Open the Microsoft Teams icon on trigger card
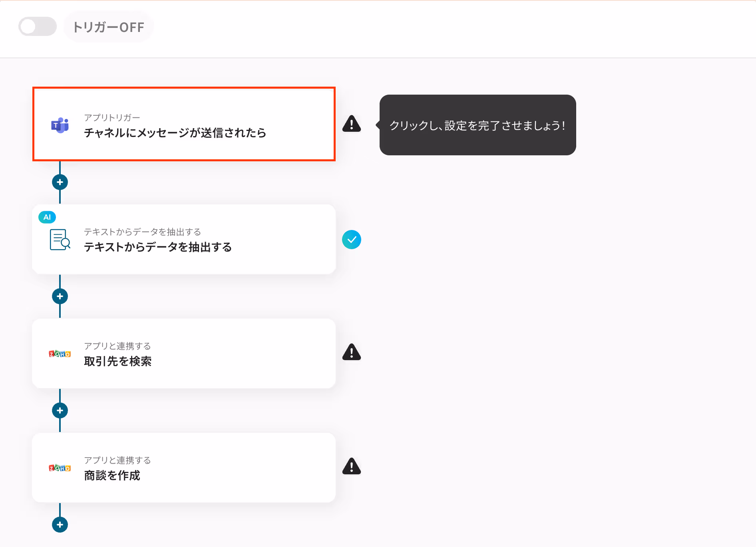This screenshot has height=547, width=756. coord(60,125)
